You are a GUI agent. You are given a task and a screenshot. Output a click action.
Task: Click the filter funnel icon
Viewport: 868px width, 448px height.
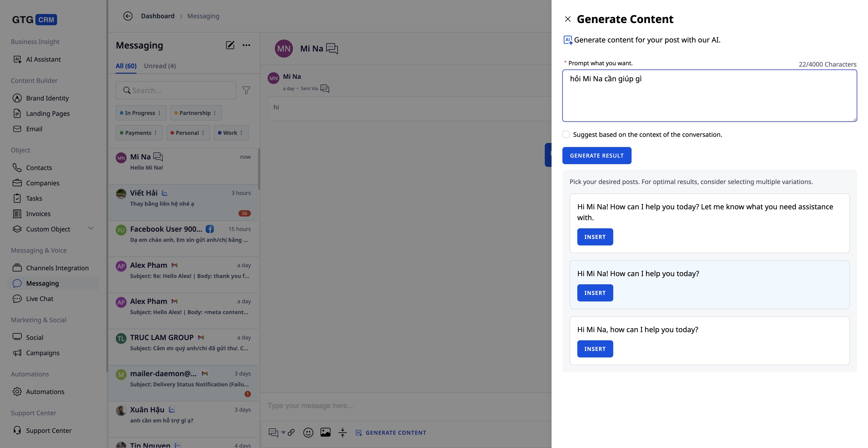[246, 90]
